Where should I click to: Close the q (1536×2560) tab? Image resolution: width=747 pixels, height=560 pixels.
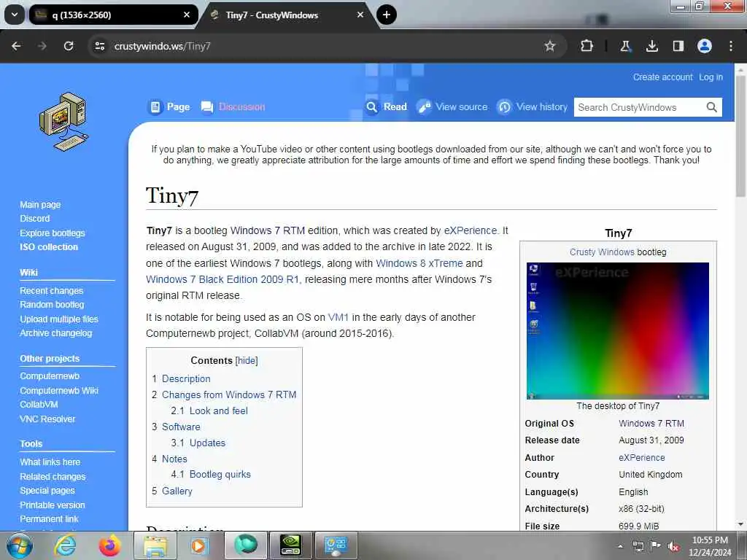pyautogui.click(x=187, y=15)
